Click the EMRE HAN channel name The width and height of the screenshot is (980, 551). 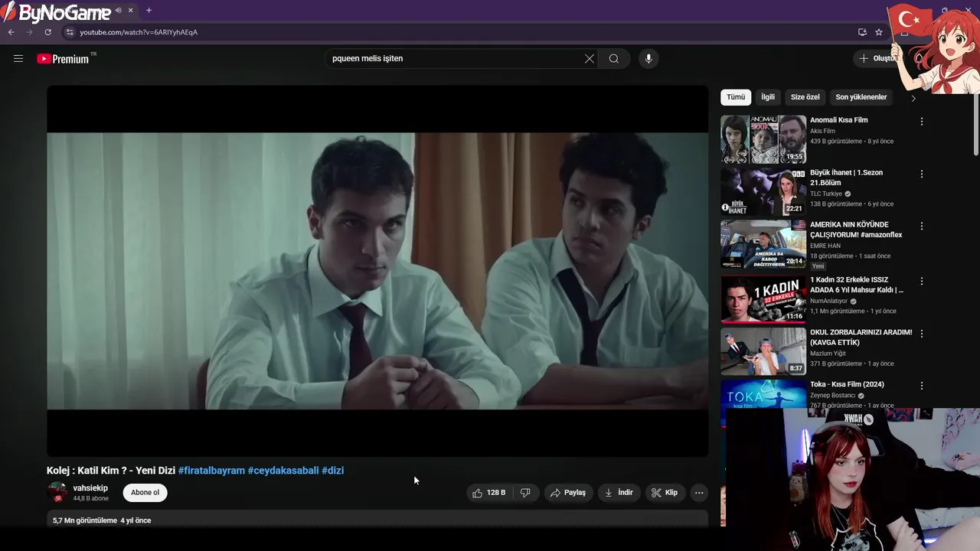click(825, 246)
